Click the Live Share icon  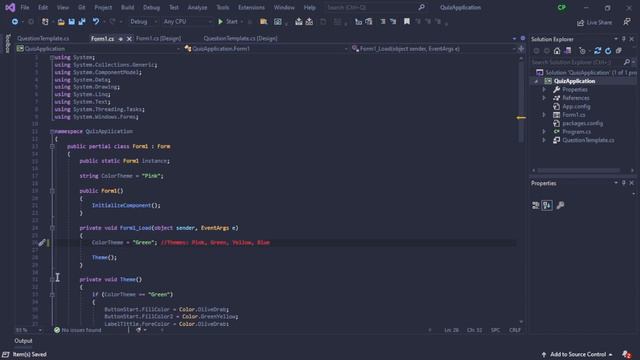pyautogui.click(x=580, y=23)
